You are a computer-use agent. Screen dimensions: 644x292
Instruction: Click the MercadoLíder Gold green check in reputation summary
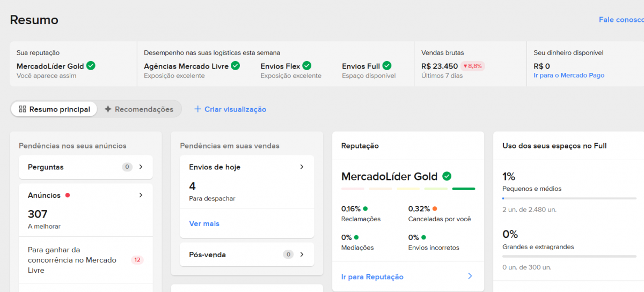(x=91, y=66)
